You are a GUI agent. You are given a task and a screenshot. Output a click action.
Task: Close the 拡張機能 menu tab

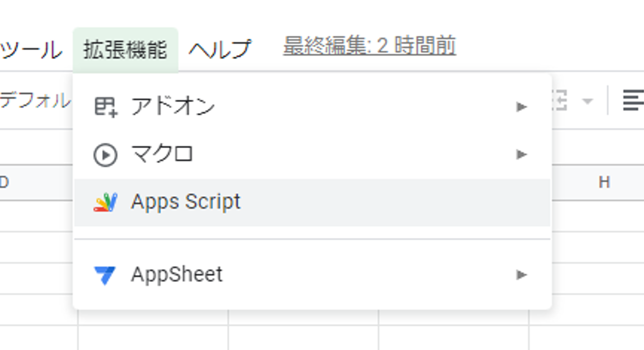[126, 50]
